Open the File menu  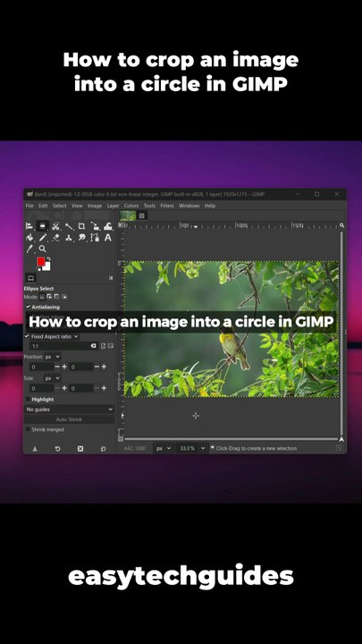pyautogui.click(x=29, y=206)
